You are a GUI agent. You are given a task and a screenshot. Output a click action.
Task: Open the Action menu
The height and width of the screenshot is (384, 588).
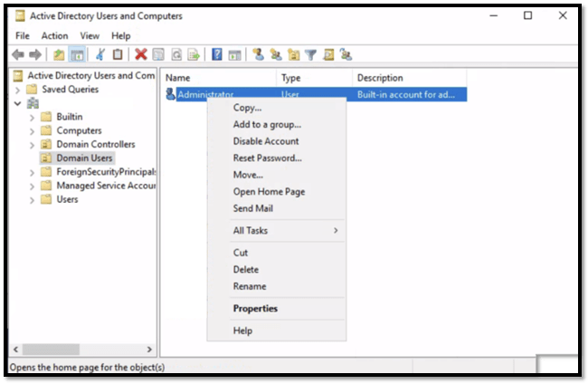pos(55,36)
